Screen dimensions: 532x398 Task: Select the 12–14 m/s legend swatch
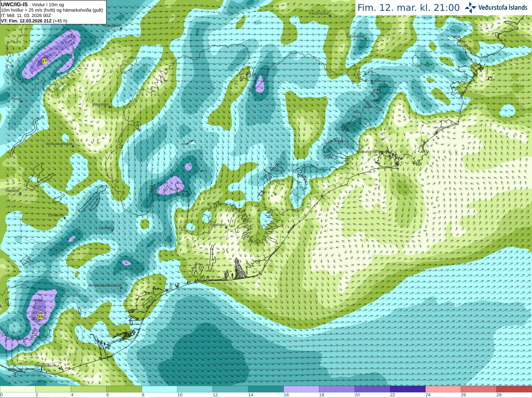(230, 389)
